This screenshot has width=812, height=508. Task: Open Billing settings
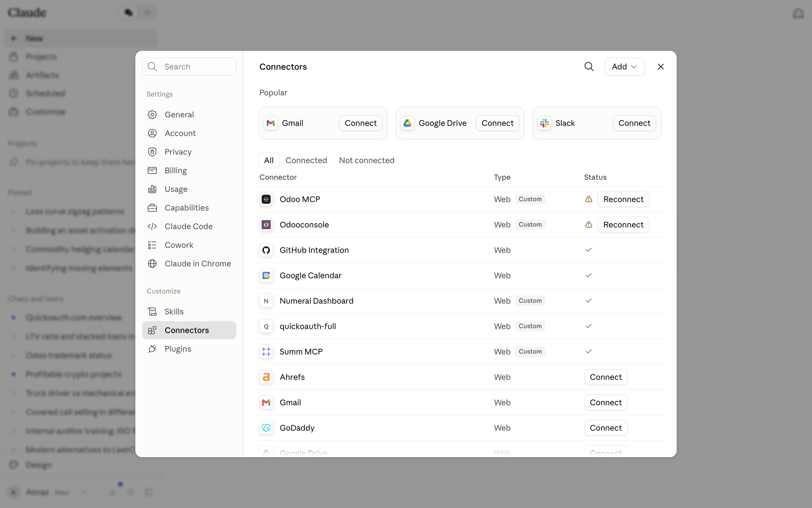(x=189, y=170)
